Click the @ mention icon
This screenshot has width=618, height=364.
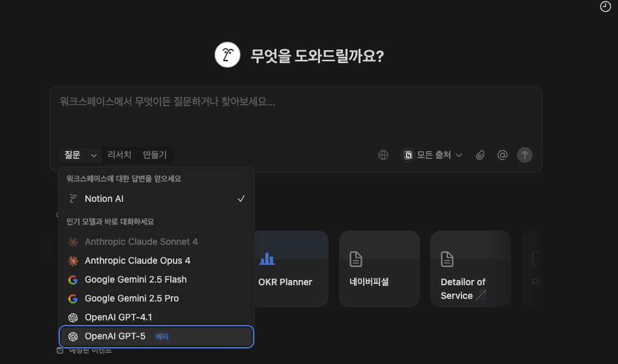[502, 155]
